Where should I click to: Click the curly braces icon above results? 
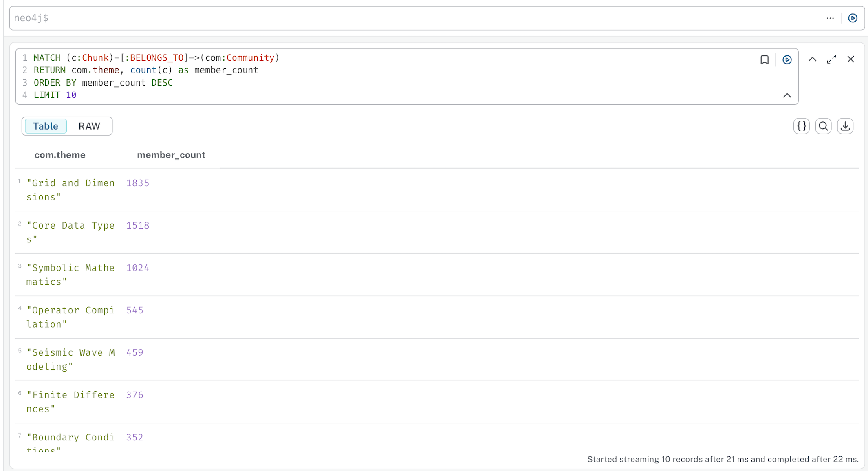coord(801,126)
